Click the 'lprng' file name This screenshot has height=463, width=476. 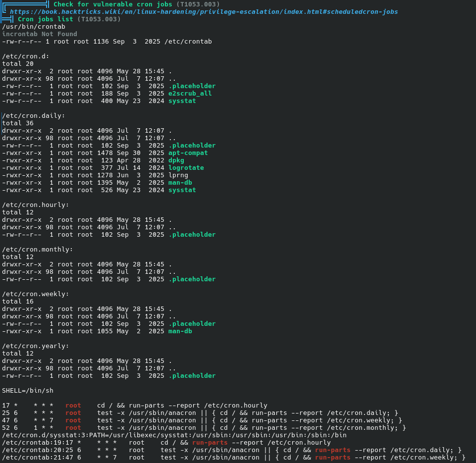coord(178,175)
